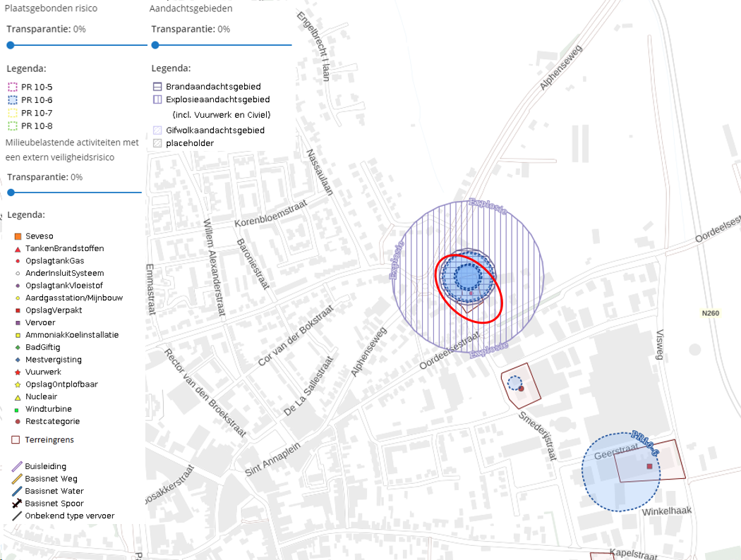Click the BadGiftig green diamond icon
741x560 pixels.
coord(18,348)
